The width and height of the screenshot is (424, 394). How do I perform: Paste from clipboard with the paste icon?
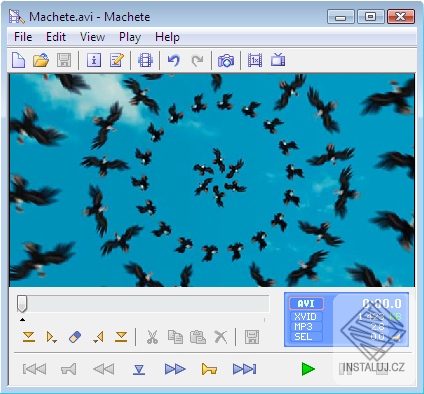coord(198,337)
